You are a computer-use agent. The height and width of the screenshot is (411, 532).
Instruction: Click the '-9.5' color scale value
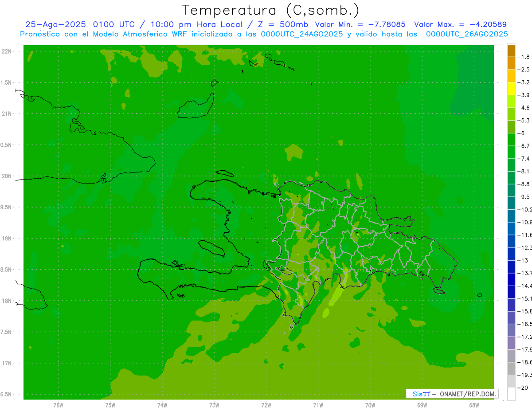[x=524, y=197]
